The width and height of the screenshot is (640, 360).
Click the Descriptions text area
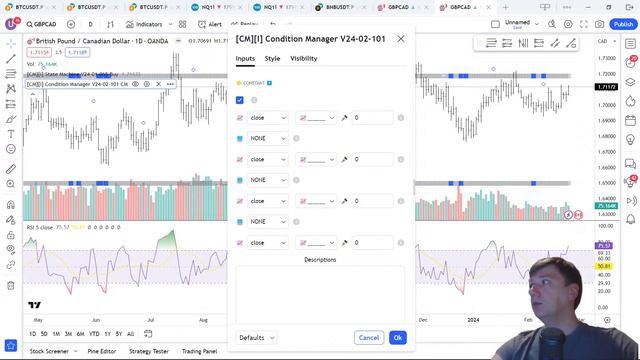[320, 295]
